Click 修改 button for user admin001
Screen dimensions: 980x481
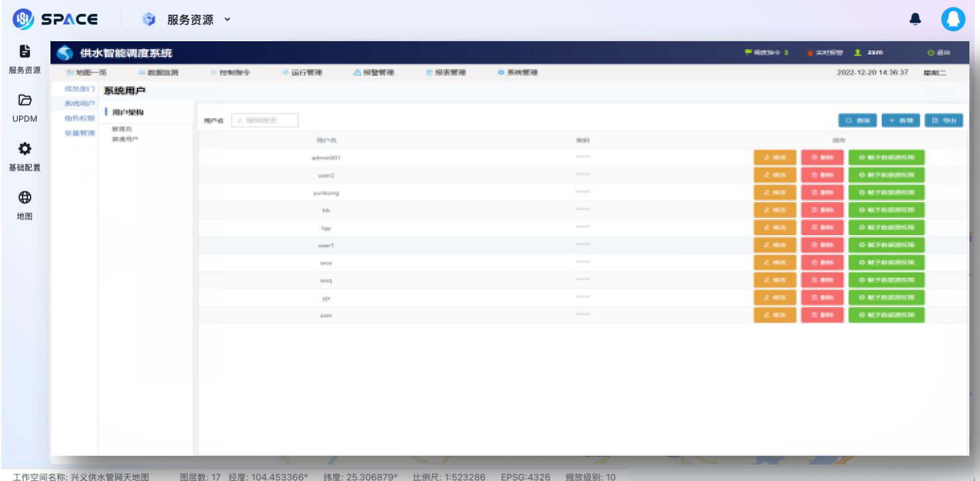pyautogui.click(x=775, y=157)
